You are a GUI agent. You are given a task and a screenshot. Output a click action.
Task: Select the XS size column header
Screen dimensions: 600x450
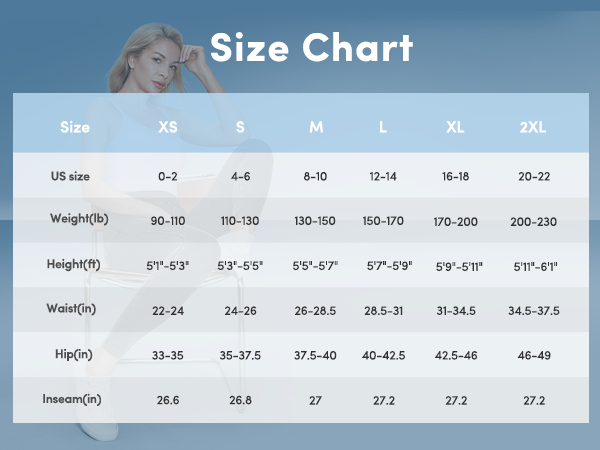tap(168, 127)
